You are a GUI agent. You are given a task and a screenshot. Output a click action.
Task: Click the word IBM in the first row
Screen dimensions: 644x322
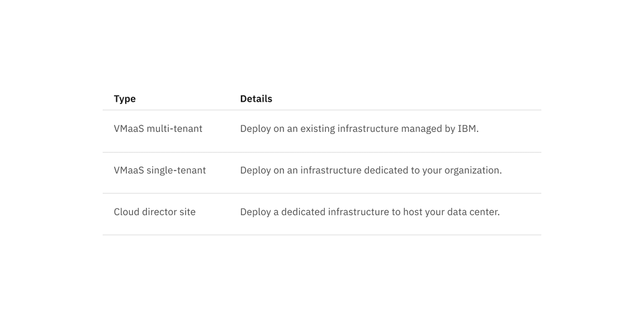pyautogui.click(x=467, y=129)
